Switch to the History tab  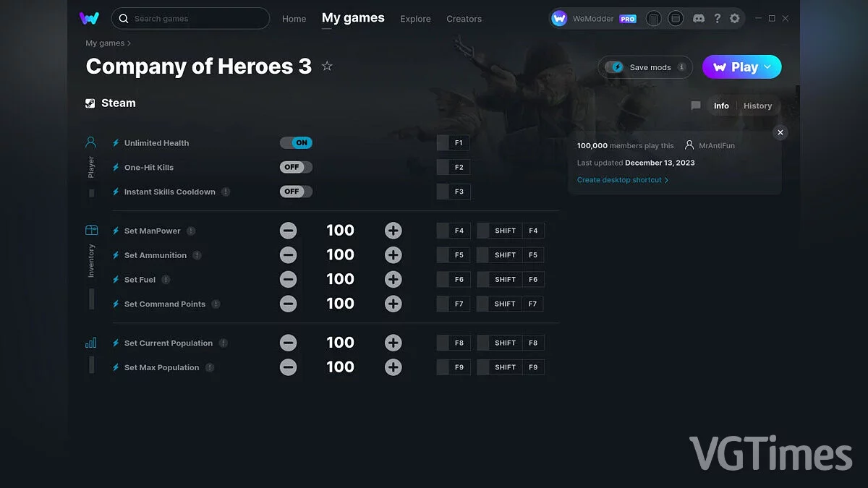(x=757, y=106)
